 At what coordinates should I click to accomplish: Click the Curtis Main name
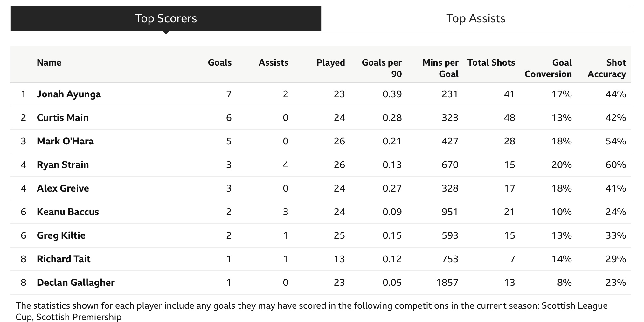point(63,118)
